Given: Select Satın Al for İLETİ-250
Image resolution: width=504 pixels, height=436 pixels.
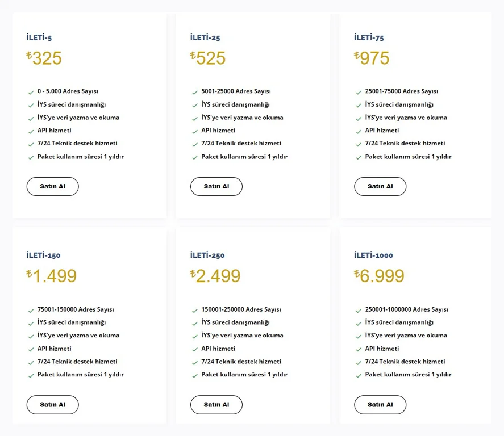Looking at the screenshot, I should coord(216,405).
